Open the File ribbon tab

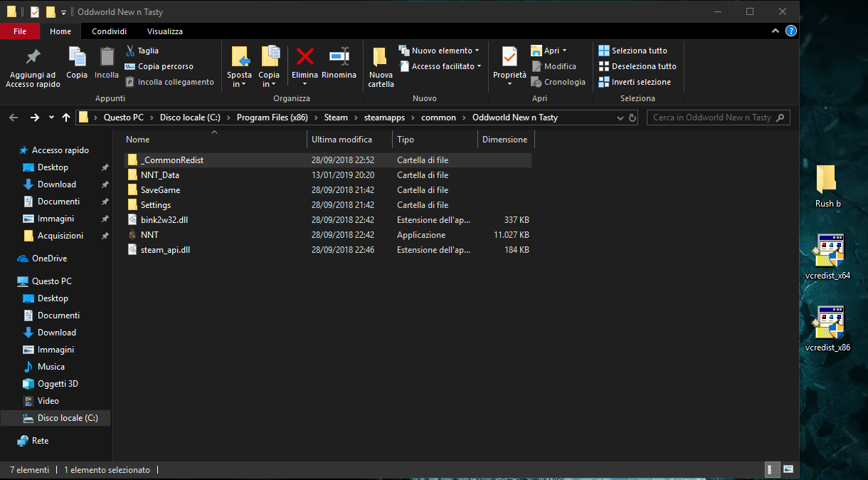[20, 31]
